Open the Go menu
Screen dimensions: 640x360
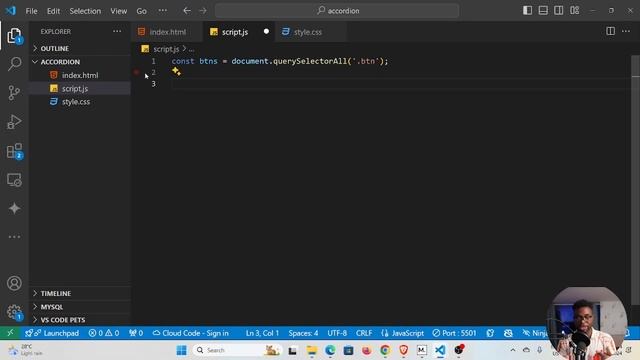(141, 11)
